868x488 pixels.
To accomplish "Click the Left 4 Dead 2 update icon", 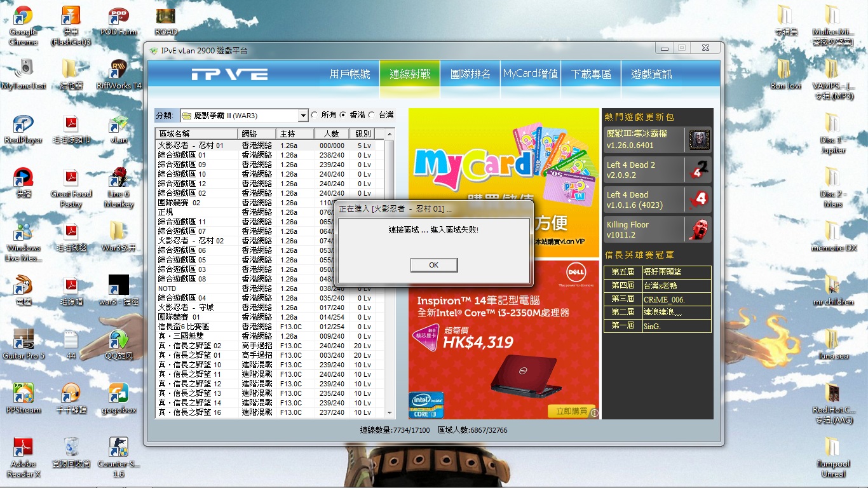I will pos(699,170).
